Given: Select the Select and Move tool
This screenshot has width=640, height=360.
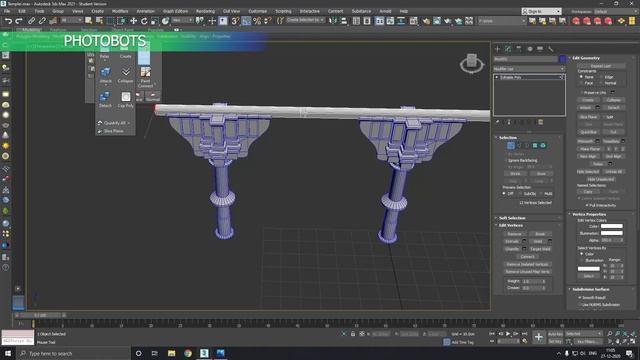Looking at the screenshot, I should (x=133, y=20).
